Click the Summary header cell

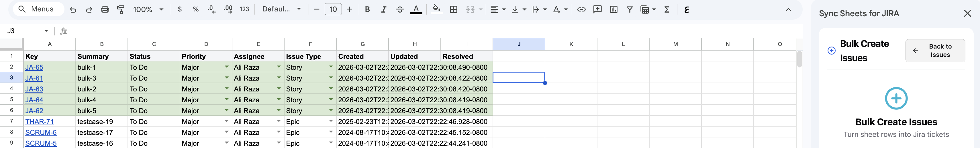(101, 56)
